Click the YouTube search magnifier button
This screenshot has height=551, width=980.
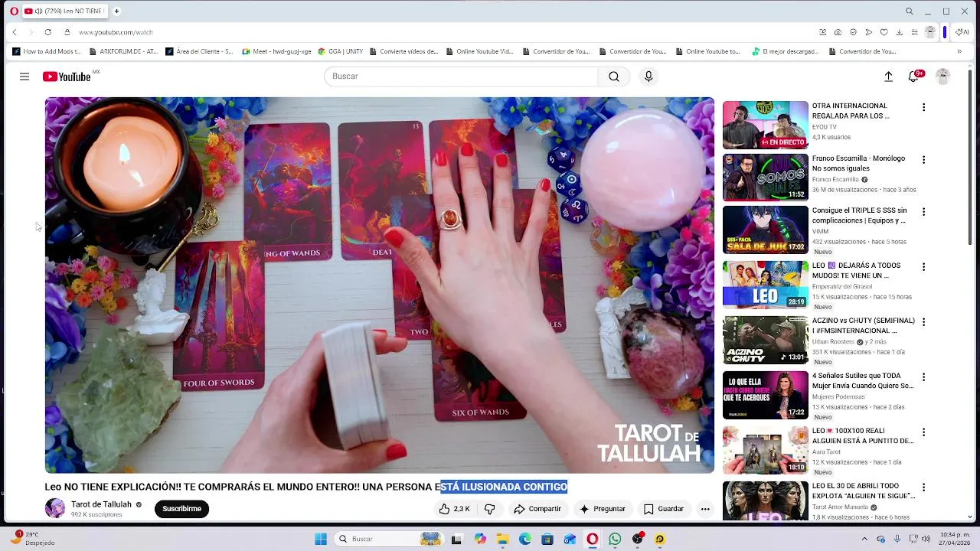614,77
